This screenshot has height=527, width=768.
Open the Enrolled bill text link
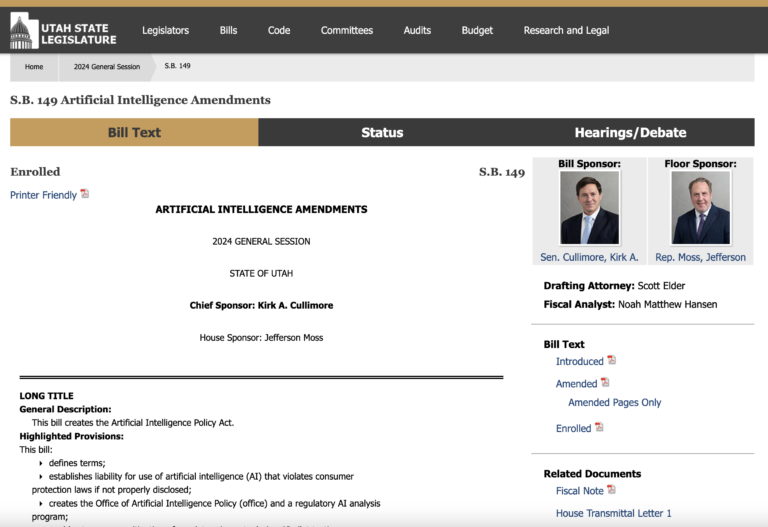pos(574,429)
